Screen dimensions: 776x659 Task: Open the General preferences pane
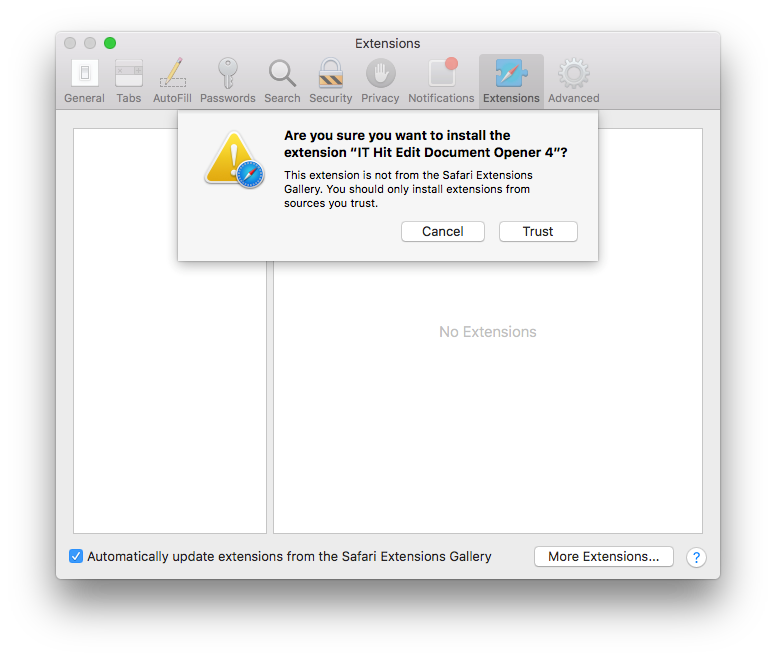(x=85, y=81)
